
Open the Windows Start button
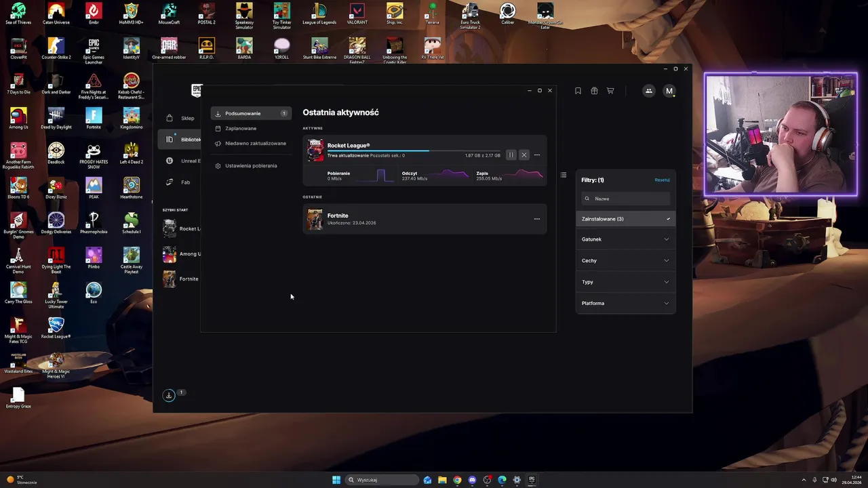click(336, 480)
